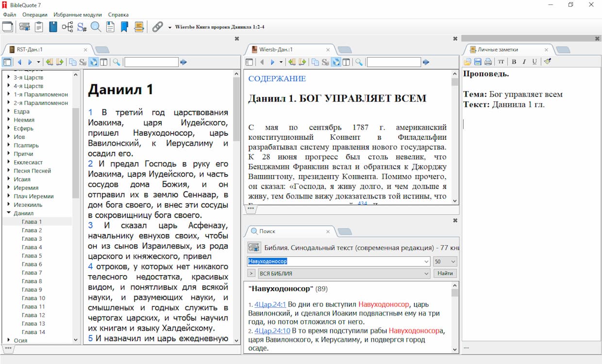
Task: Open the 4Цар.24:10 search result link
Action: pyautogui.click(x=272, y=331)
